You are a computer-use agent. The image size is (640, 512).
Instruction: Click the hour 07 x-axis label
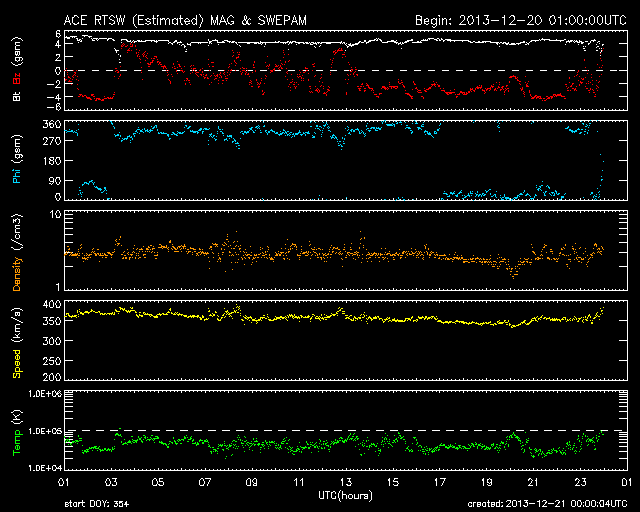205,483
